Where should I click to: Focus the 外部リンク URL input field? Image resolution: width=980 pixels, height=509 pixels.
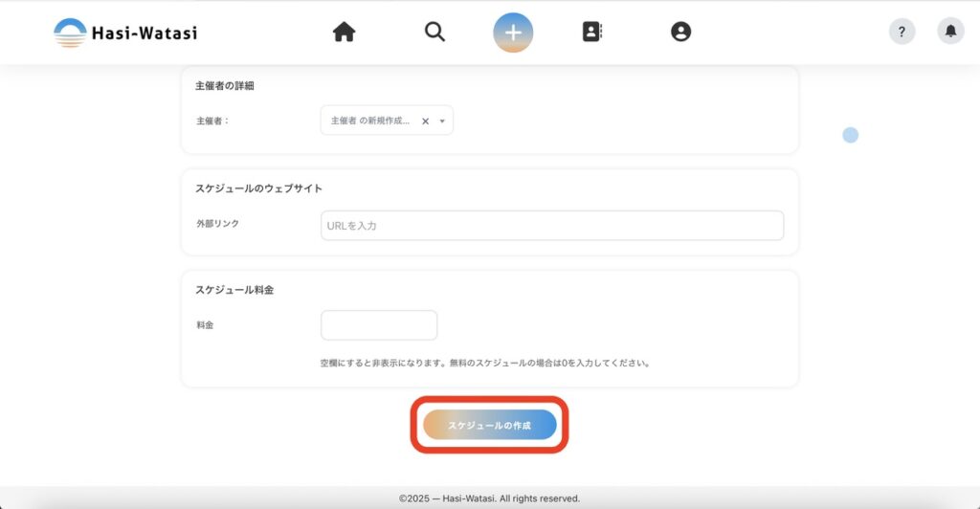coord(552,226)
